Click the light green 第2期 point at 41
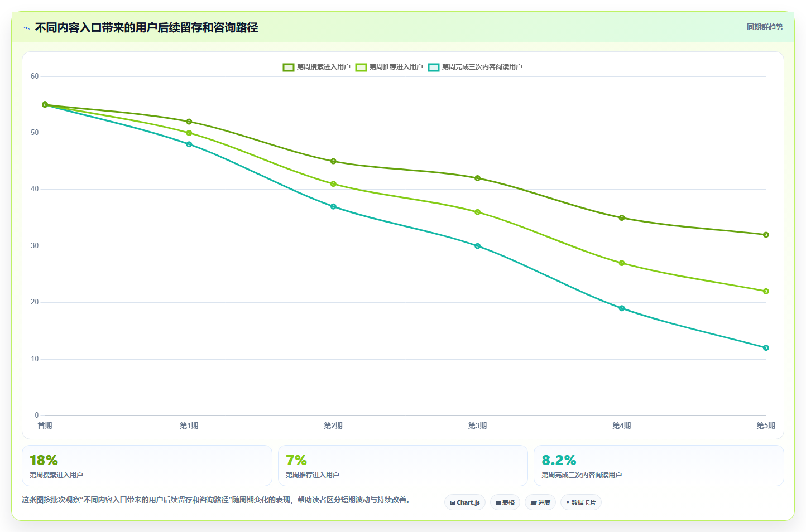 click(x=333, y=184)
